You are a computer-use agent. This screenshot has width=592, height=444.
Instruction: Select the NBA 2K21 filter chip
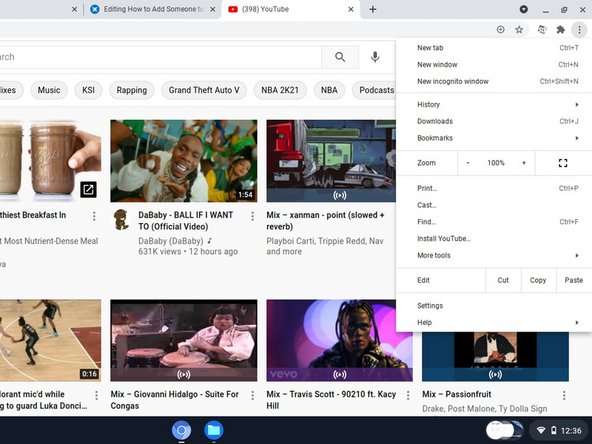pos(280,90)
